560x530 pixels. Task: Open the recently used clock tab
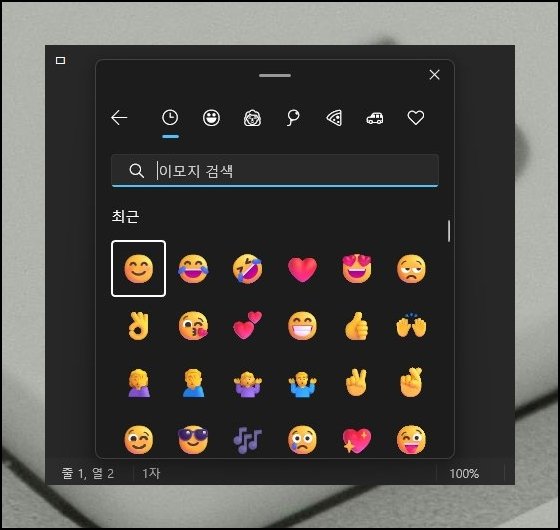pyautogui.click(x=170, y=118)
